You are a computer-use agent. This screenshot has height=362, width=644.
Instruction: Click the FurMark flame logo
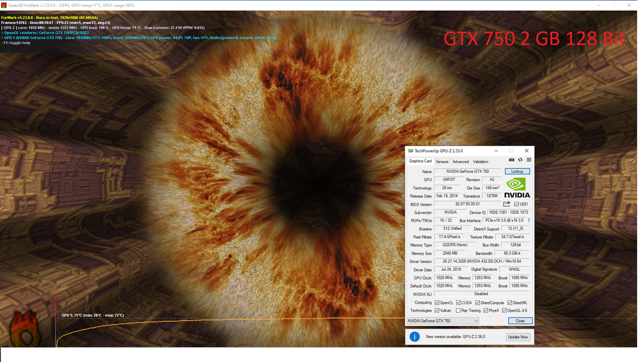25,329
